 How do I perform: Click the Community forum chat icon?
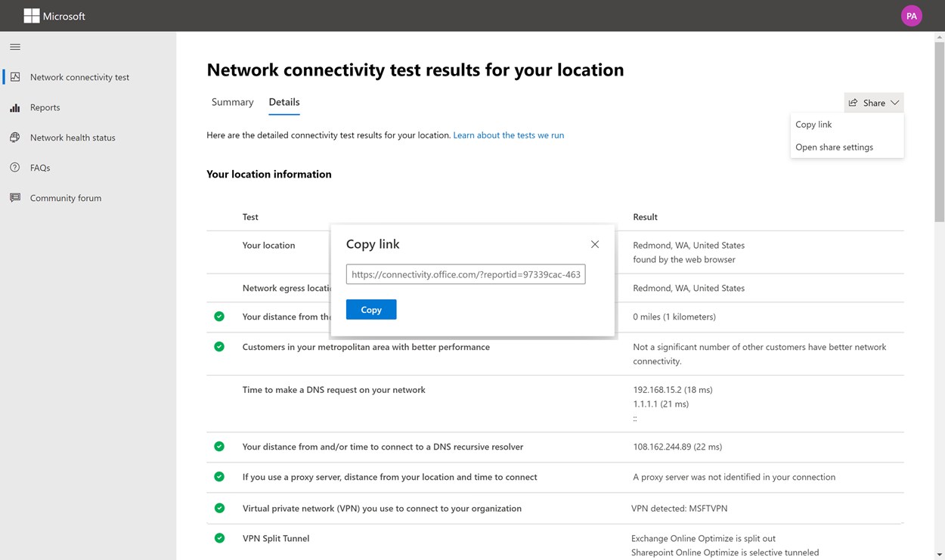(x=15, y=198)
